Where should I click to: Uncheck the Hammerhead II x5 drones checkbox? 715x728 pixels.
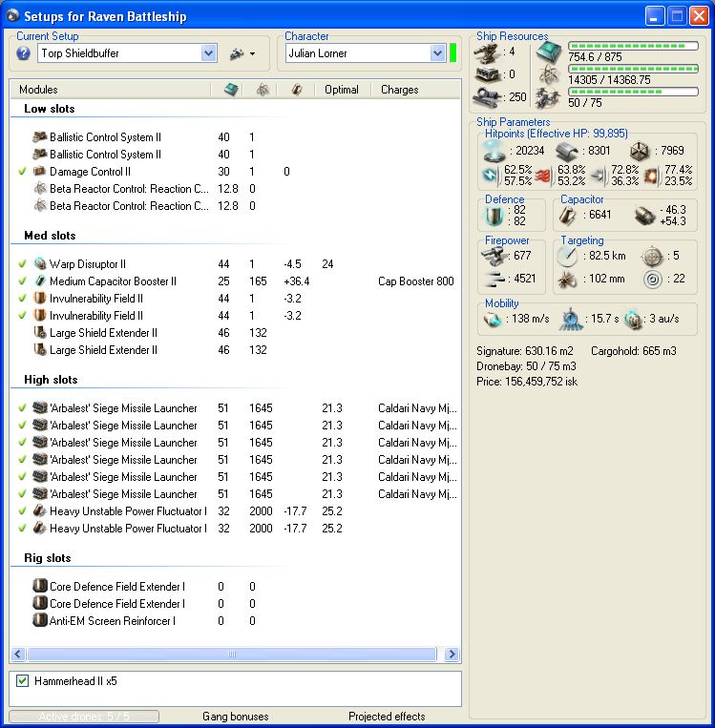(x=22, y=681)
